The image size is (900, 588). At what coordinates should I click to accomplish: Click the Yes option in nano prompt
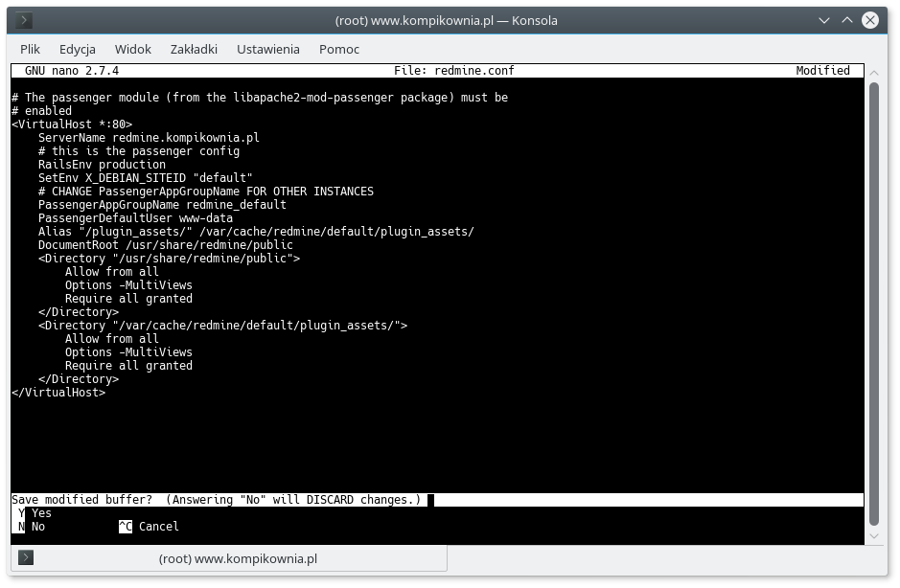coord(35,513)
